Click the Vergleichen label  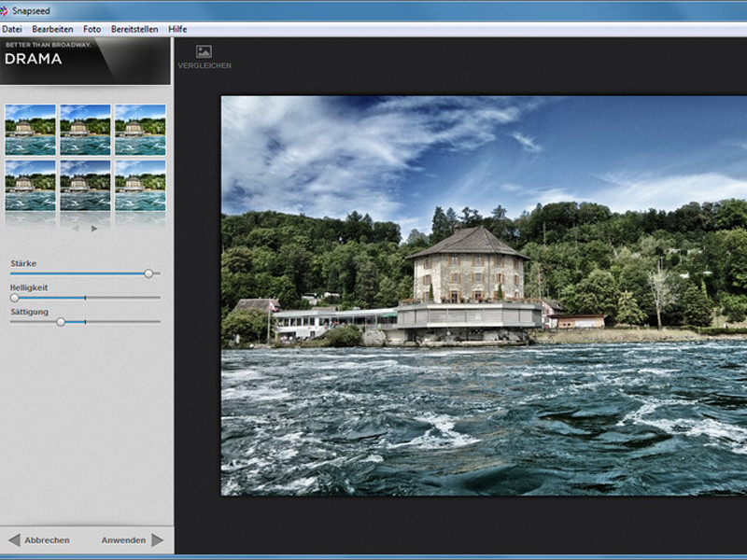(x=204, y=65)
